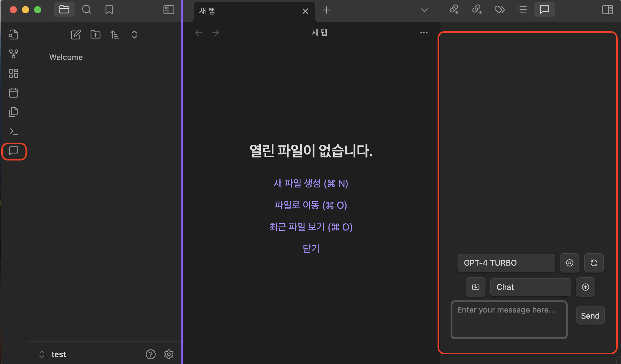Image resolution: width=621 pixels, height=364 pixels.
Task: Open the tags panel icon
Action: [499, 10]
